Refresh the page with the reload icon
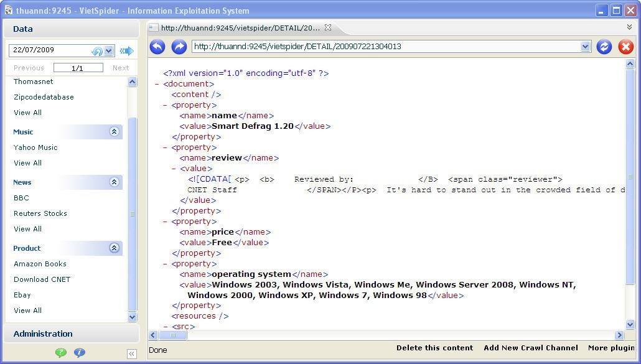The width and height of the screenshot is (641, 364). pos(604,47)
